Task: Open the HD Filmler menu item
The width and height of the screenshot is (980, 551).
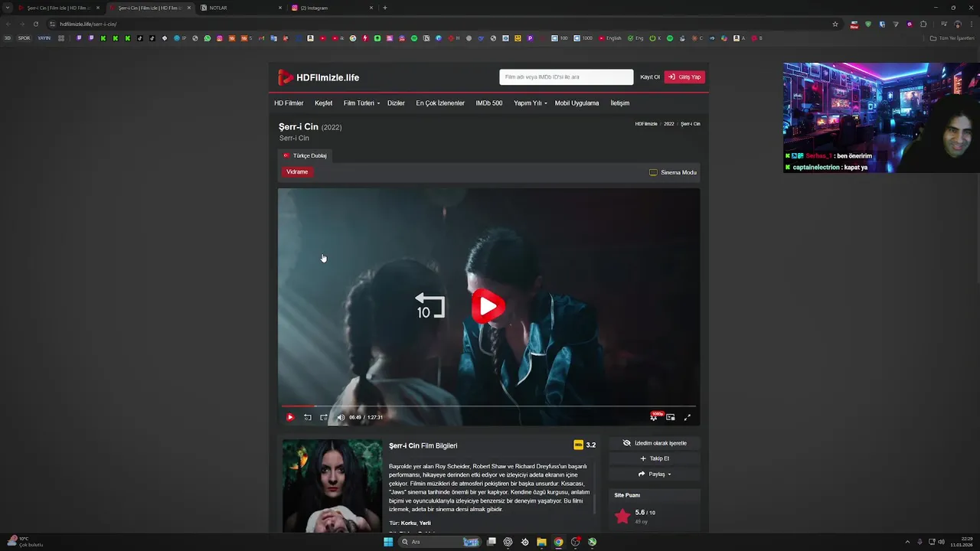Action: (289, 103)
